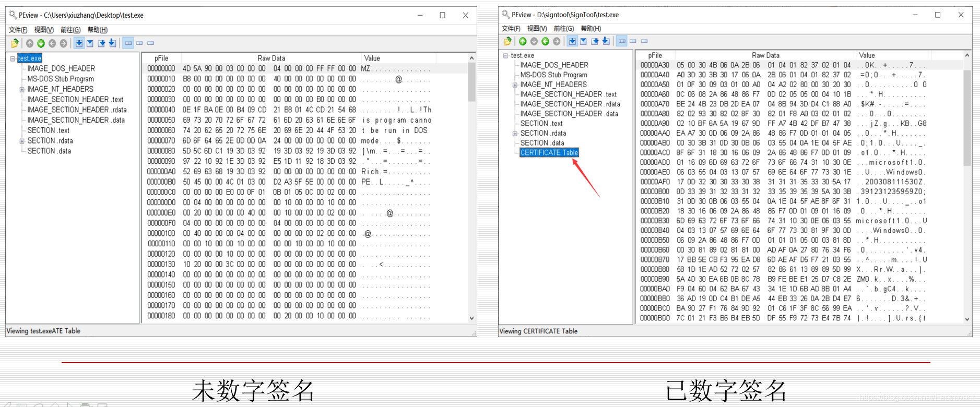The image size is (980, 407).
Task: Click fourth blue down-arrow view icon, right window
Action: [x=606, y=41]
